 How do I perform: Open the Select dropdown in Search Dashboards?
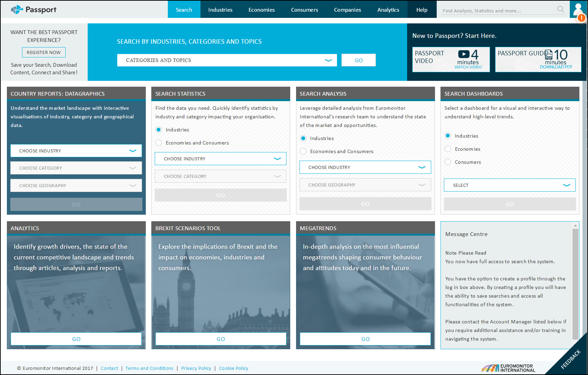[510, 185]
